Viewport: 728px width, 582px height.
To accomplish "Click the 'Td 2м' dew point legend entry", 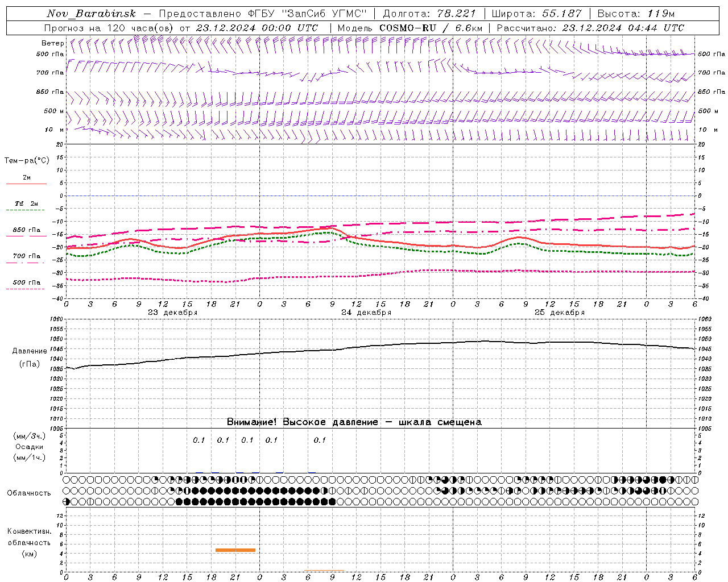I will [x=26, y=203].
